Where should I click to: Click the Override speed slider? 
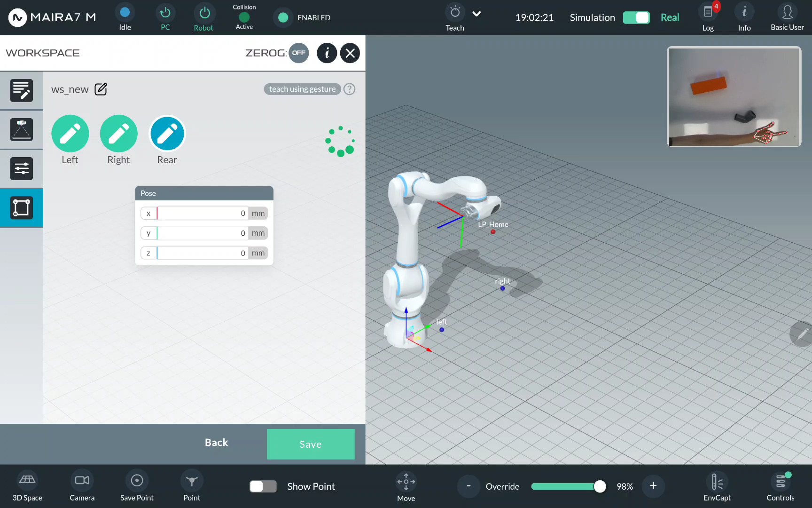point(569,486)
